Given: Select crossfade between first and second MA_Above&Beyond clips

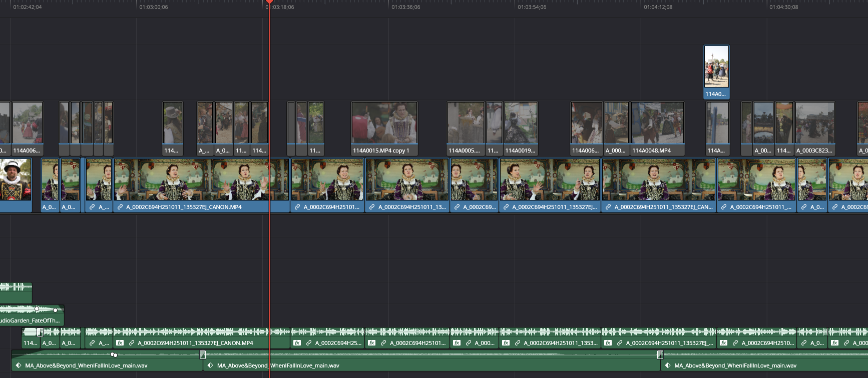Looking at the screenshot, I should (203, 354).
